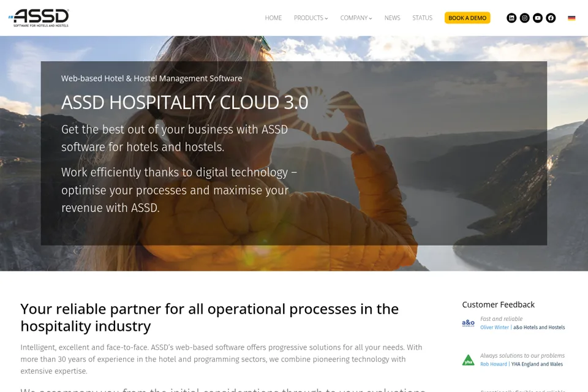Open the ASSD Instagram icon
Screen dimensions: 588x392
524,18
